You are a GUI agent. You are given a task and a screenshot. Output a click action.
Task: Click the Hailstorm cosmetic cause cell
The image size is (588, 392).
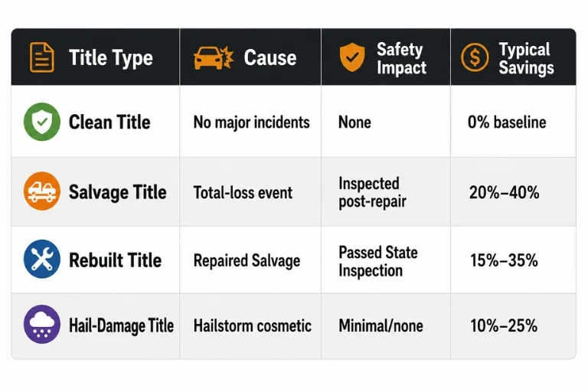pos(253,325)
